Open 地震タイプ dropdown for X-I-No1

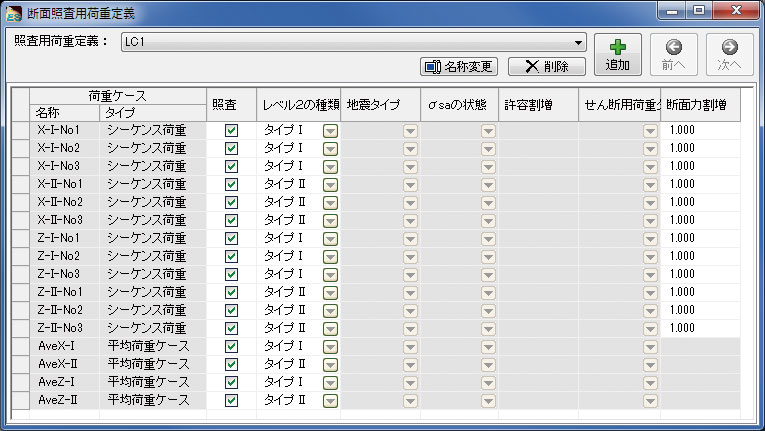click(x=410, y=131)
